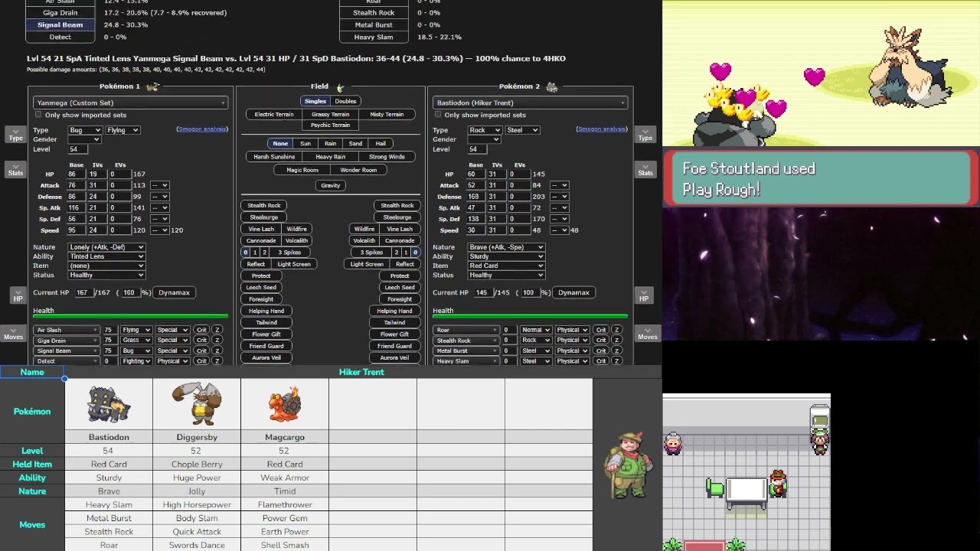Click the Hiker Trent trainer sprite
The height and width of the screenshot is (551, 980).
click(x=628, y=465)
